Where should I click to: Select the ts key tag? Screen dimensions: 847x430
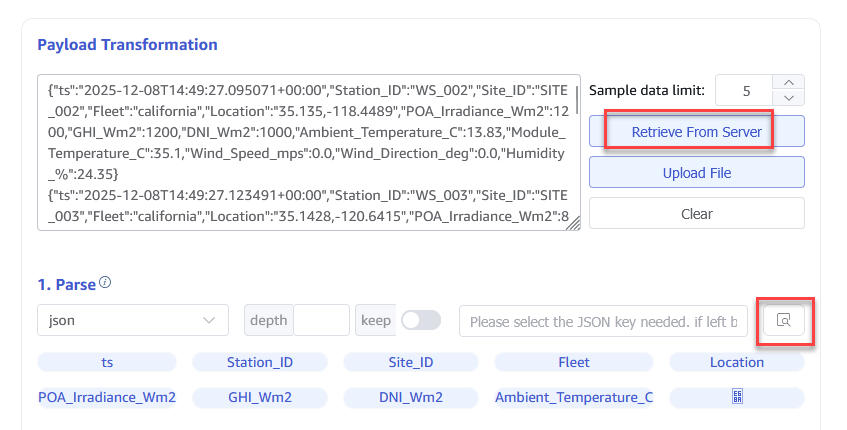pyautogui.click(x=107, y=362)
